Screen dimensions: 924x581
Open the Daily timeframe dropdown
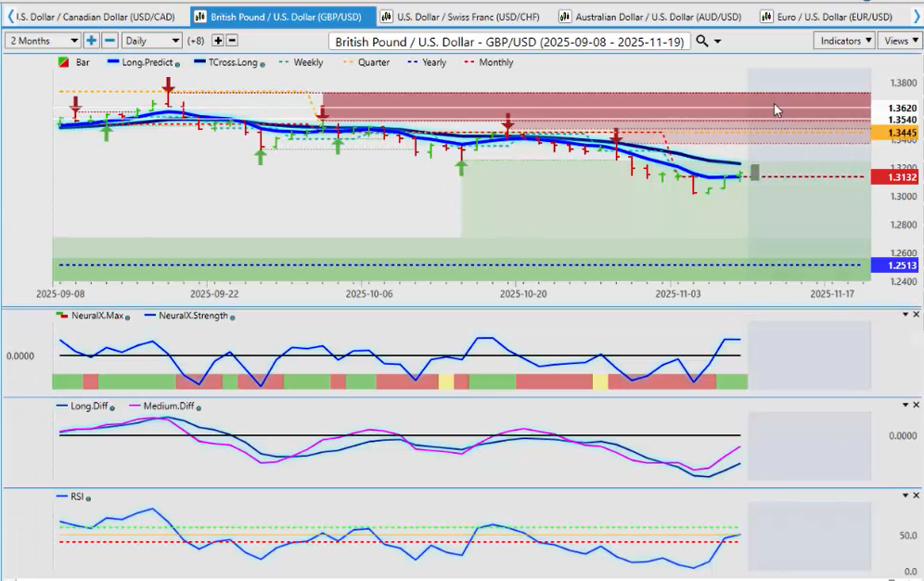[x=152, y=41]
